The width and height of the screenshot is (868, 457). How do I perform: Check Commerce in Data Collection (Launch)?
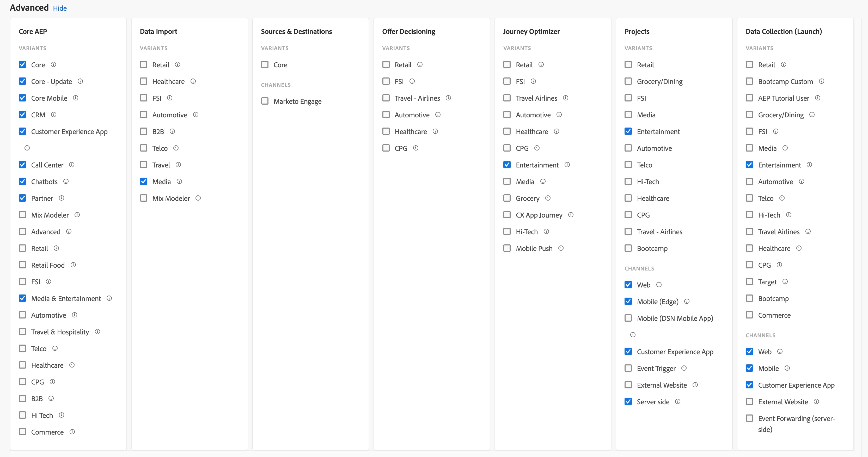[x=749, y=315]
